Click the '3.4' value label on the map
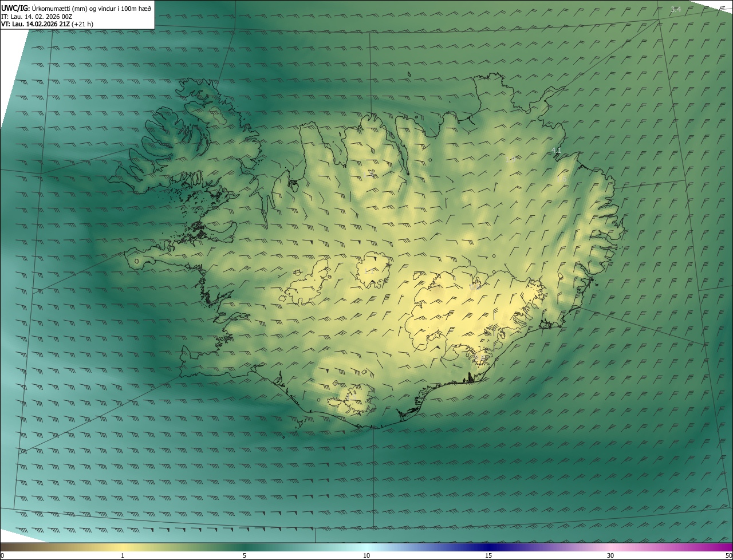733x560 pixels. click(x=676, y=10)
